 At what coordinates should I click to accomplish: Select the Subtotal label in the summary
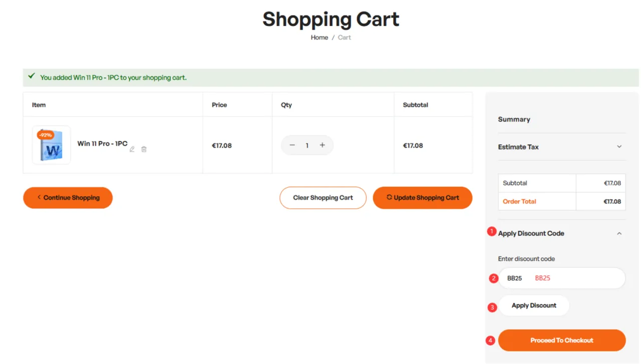click(x=515, y=183)
